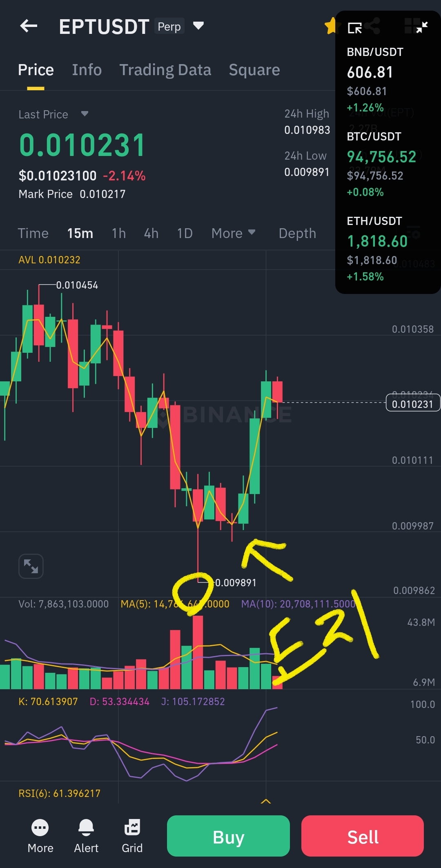The height and width of the screenshot is (868, 441).
Task: Open the Depth chart view
Action: (297, 233)
